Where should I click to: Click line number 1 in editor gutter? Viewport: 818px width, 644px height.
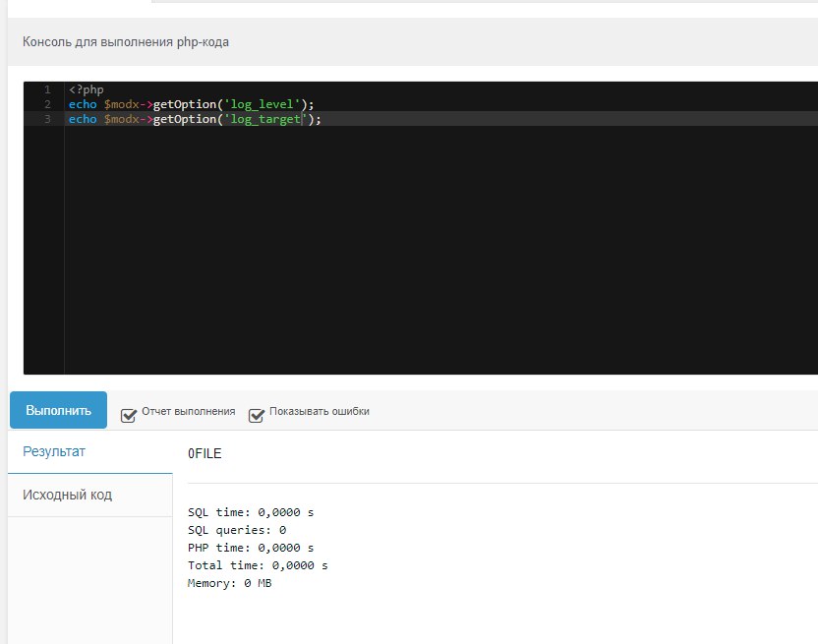point(47,89)
